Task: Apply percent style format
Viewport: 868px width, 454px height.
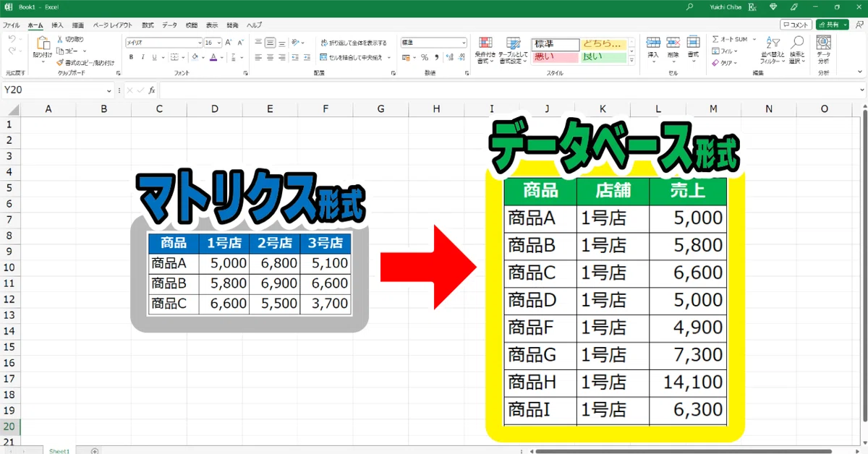Action: pyautogui.click(x=425, y=57)
